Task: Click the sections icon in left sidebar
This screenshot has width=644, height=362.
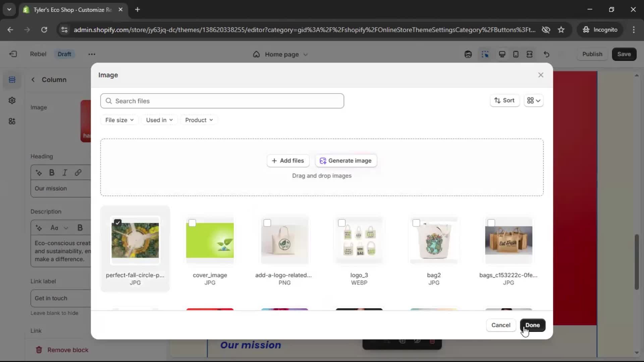Action: 12,80
